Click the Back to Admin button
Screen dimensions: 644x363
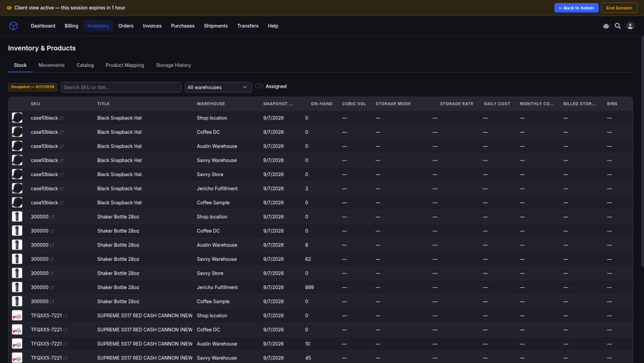click(x=576, y=8)
